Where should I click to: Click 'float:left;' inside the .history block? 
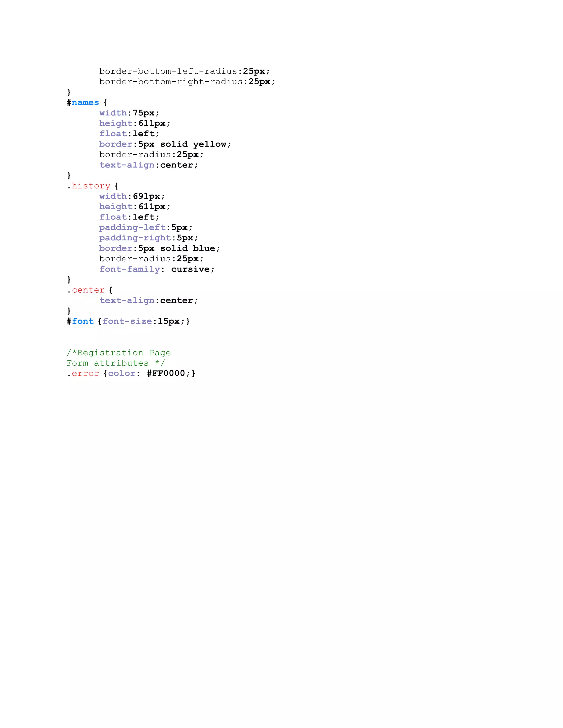[x=129, y=217]
